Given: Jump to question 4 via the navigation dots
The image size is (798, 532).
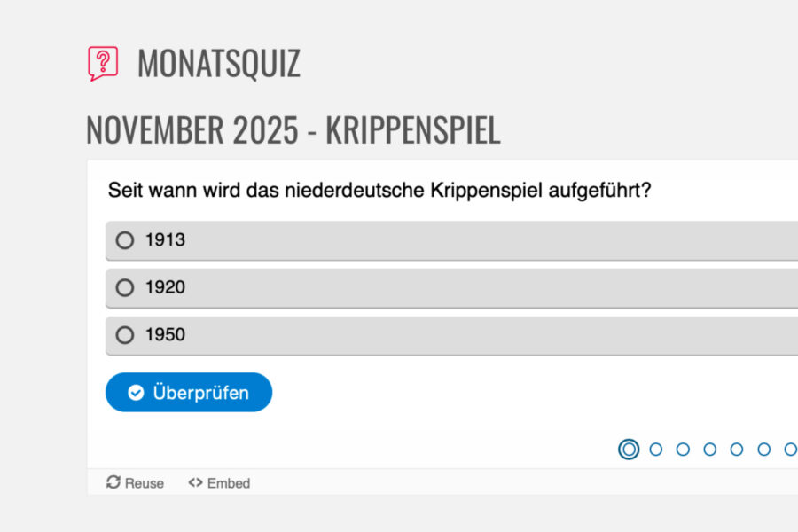Looking at the screenshot, I should point(709,449).
